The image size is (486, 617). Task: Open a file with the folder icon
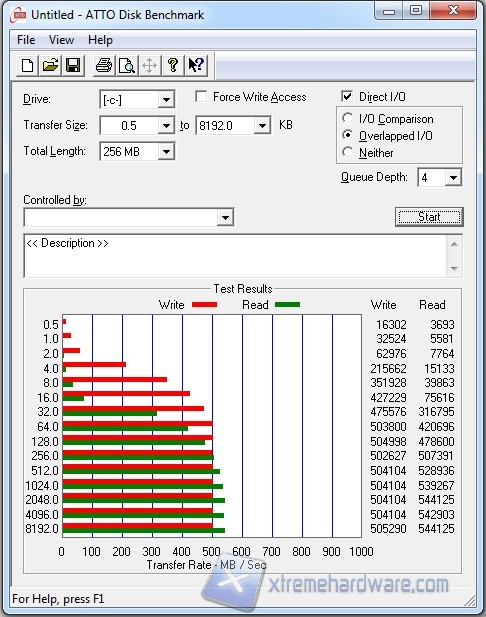[x=50, y=65]
